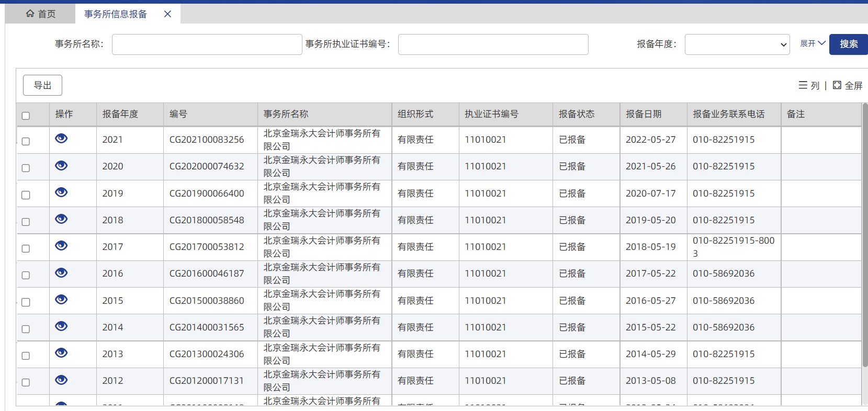Viewport: 868px width, 411px height.
Task: Click the 事务所执业证书编号 text field
Action: tap(493, 44)
